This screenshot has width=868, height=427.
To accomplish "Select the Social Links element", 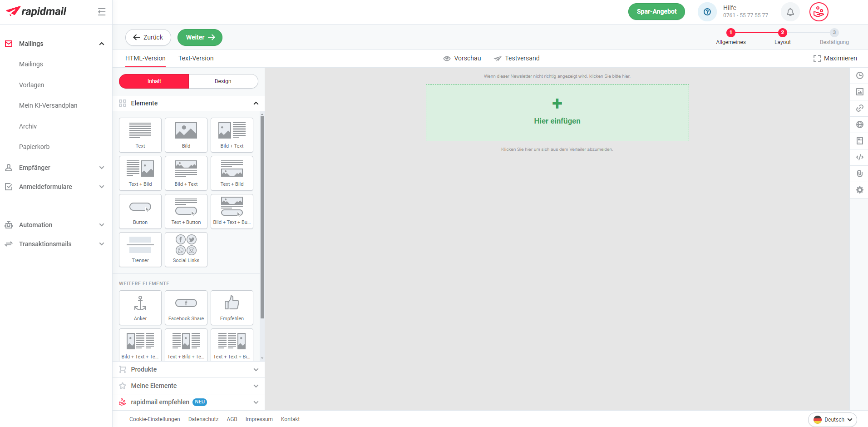I will (x=186, y=249).
